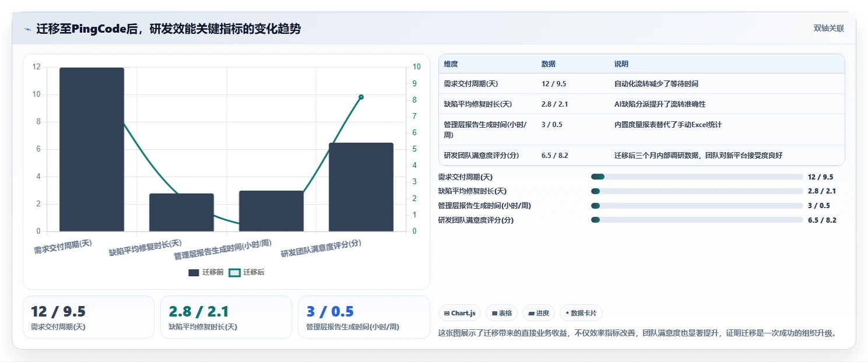Select table cell "研发团队满意度评分(分)" in 维度 column
The width and height of the screenshot is (868, 362).
pyautogui.click(x=482, y=156)
